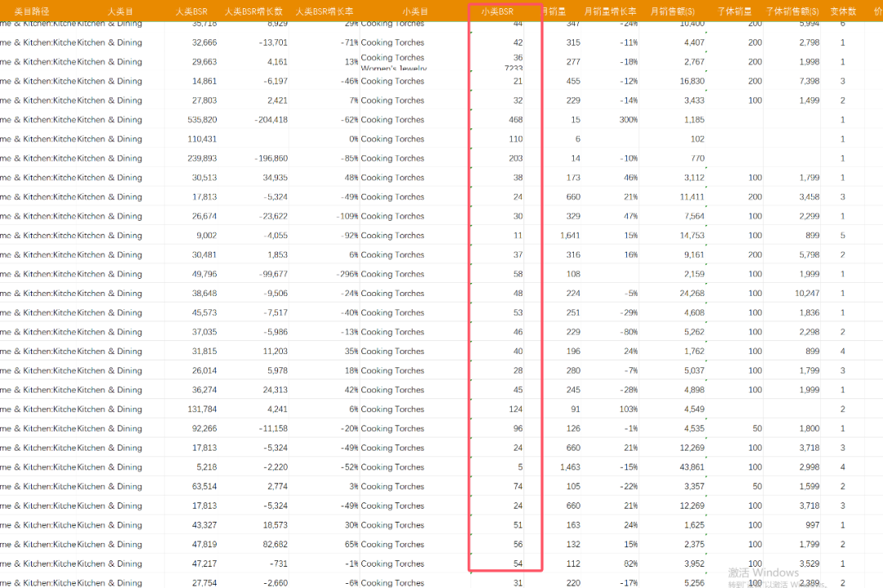Click the cell showing 24,313
The height and width of the screenshot is (588, 883).
coord(276,390)
